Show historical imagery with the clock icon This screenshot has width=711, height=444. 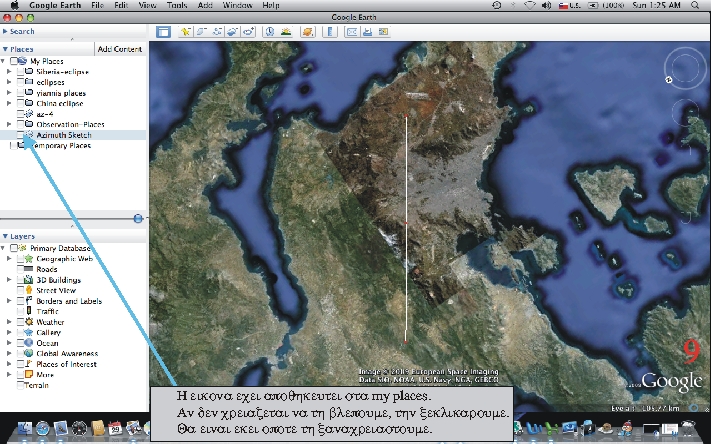(270, 32)
